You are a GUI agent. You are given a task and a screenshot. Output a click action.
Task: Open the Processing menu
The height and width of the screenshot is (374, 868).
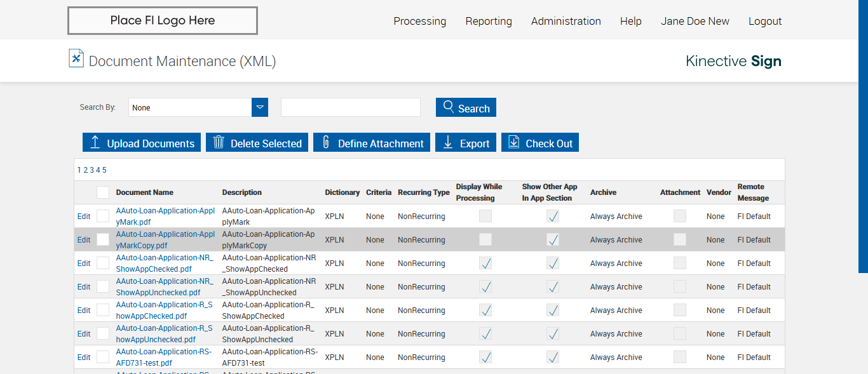coord(419,21)
